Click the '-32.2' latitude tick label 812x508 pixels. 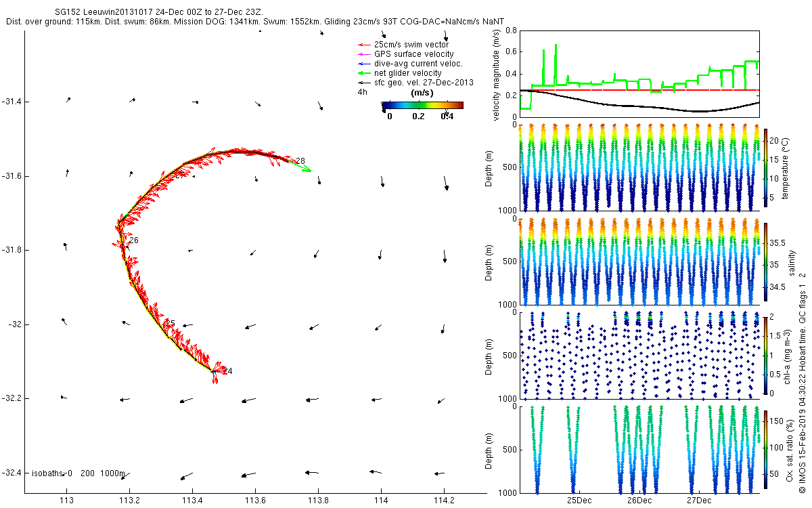[x=12, y=398]
